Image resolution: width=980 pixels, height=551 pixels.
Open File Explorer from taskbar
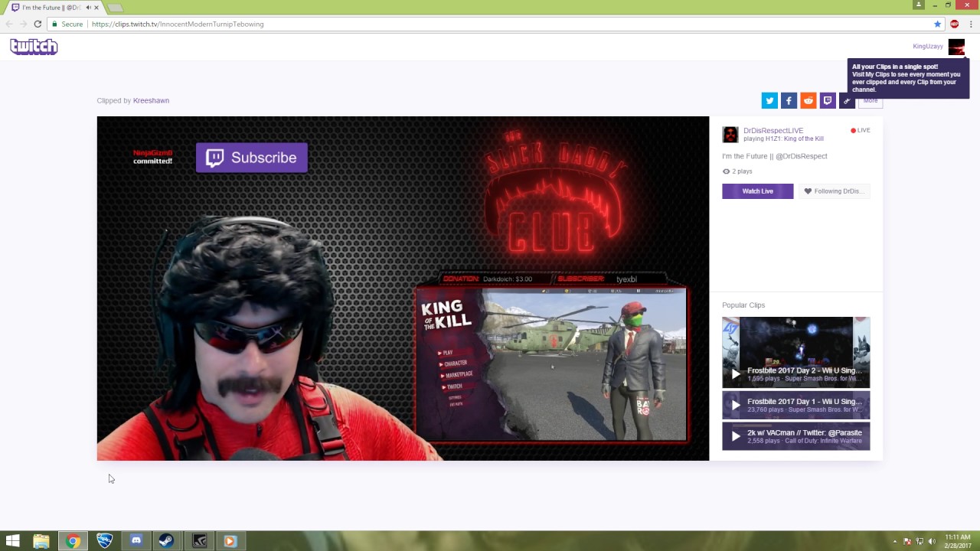pos(41,541)
